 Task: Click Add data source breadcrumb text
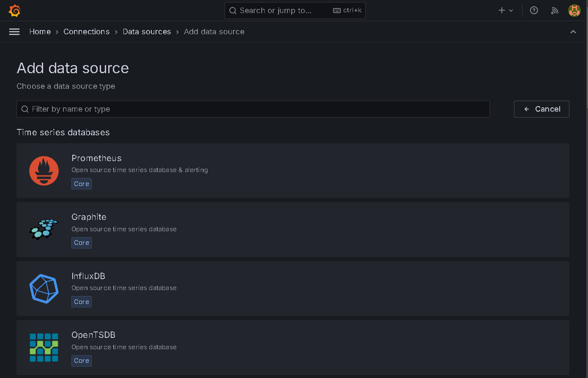click(214, 32)
